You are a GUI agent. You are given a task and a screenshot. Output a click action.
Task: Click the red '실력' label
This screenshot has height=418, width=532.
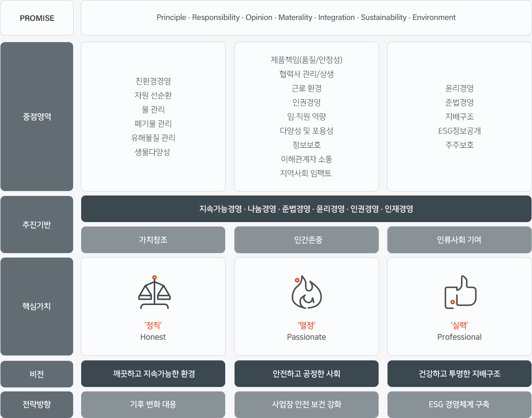tap(459, 325)
